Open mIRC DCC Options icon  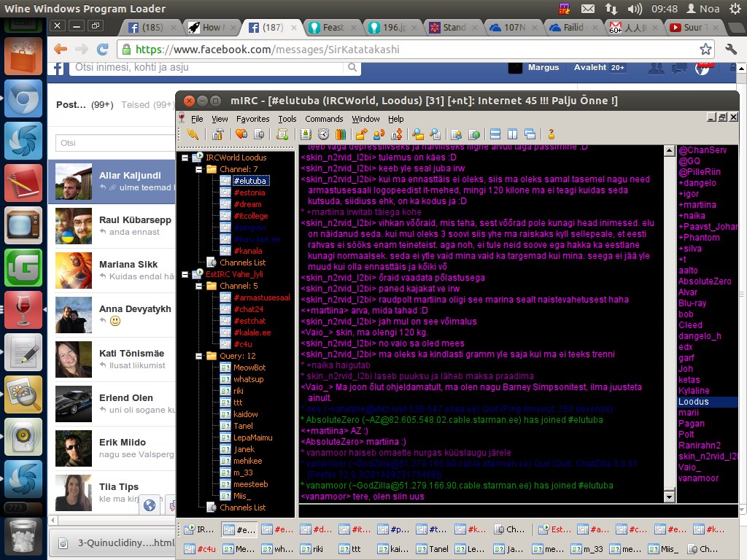(x=397, y=135)
